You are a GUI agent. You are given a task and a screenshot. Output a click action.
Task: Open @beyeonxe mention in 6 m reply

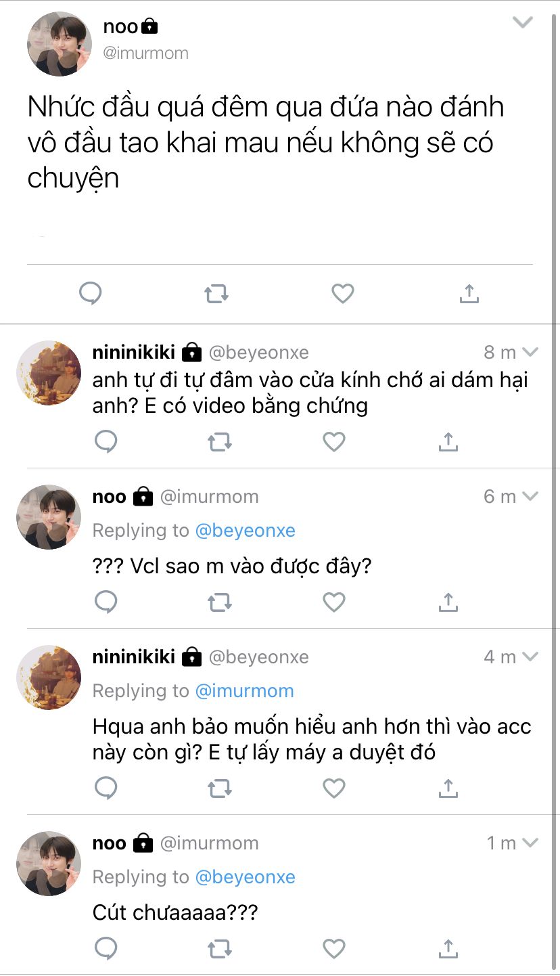point(245,531)
